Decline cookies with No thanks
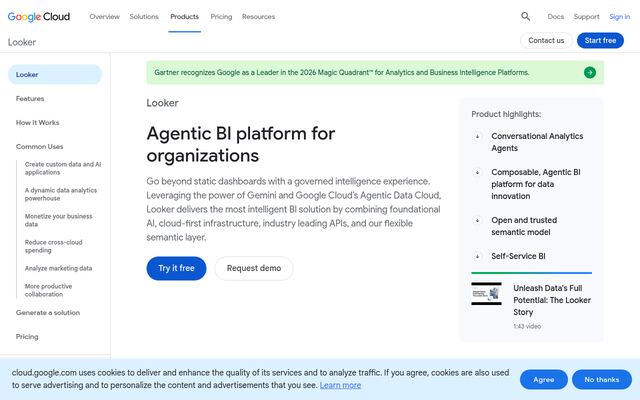 coord(602,380)
